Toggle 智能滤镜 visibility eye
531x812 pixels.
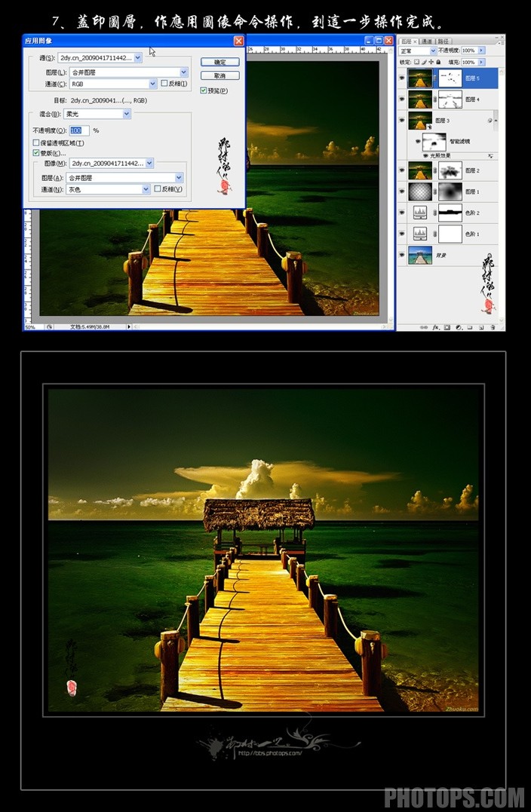(418, 142)
